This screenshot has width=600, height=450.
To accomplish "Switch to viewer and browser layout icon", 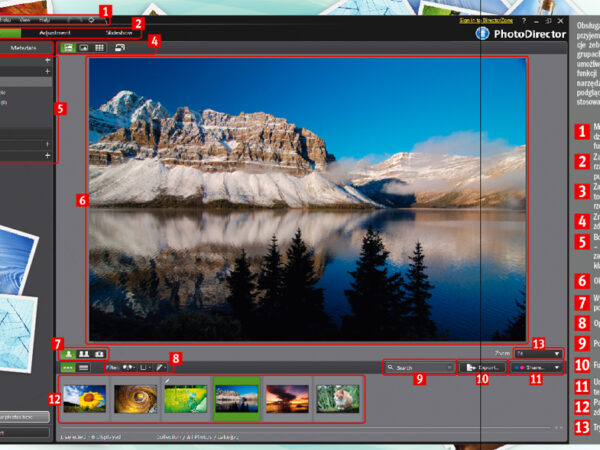I will click(68, 47).
